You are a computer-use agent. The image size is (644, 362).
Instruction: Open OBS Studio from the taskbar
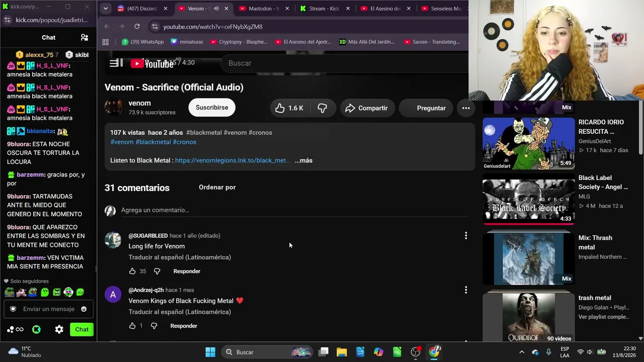point(416,352)
